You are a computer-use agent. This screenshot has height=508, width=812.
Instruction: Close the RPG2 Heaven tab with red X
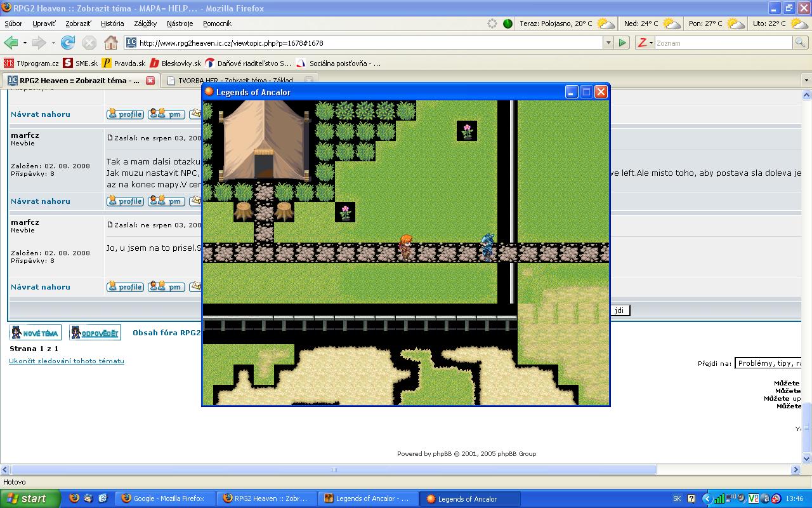[x=150, y=81]
